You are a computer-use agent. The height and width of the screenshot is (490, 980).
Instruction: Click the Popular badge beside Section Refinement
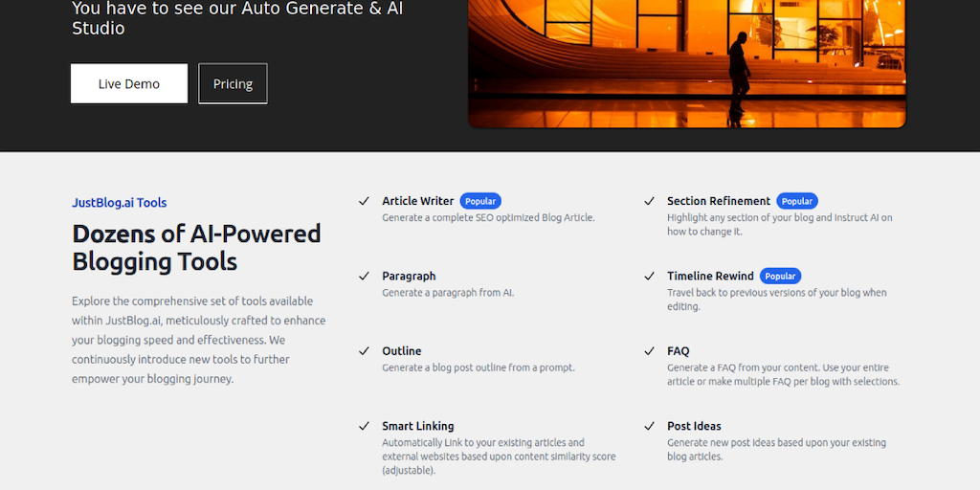point(796,201)
